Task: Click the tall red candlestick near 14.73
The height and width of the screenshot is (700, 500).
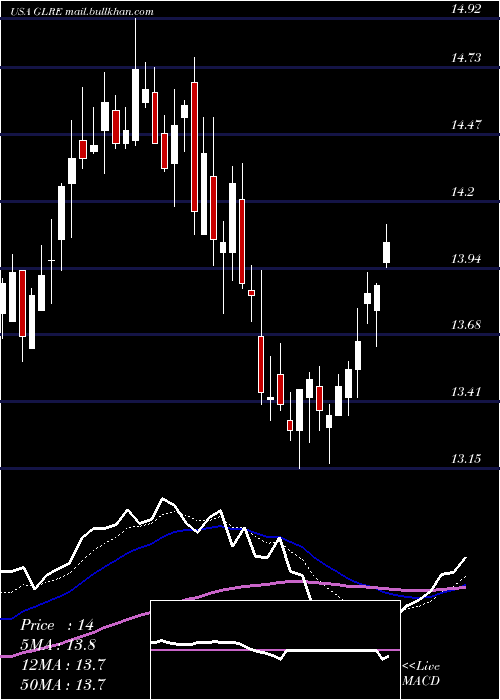Action: point(194,146)
